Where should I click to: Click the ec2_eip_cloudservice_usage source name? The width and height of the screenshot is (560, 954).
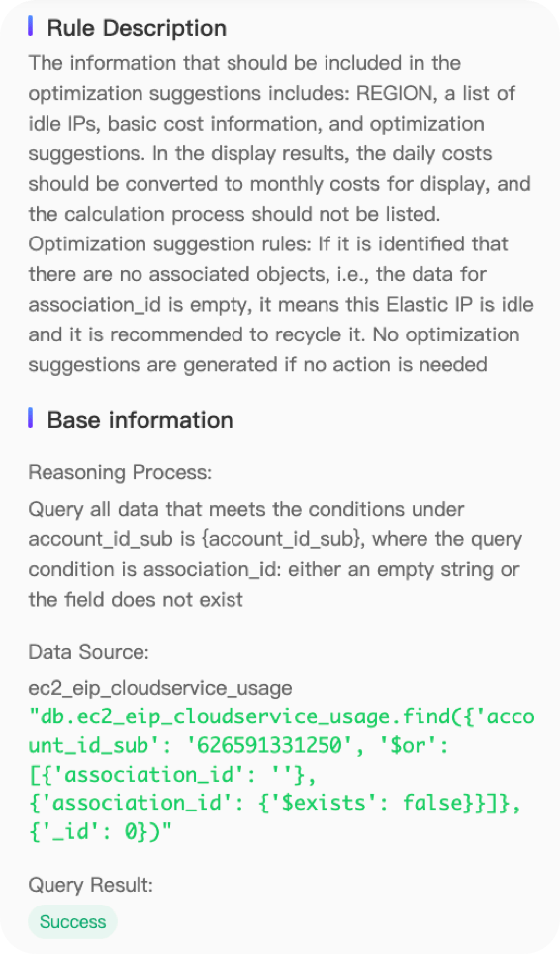(x=160, y=688)
